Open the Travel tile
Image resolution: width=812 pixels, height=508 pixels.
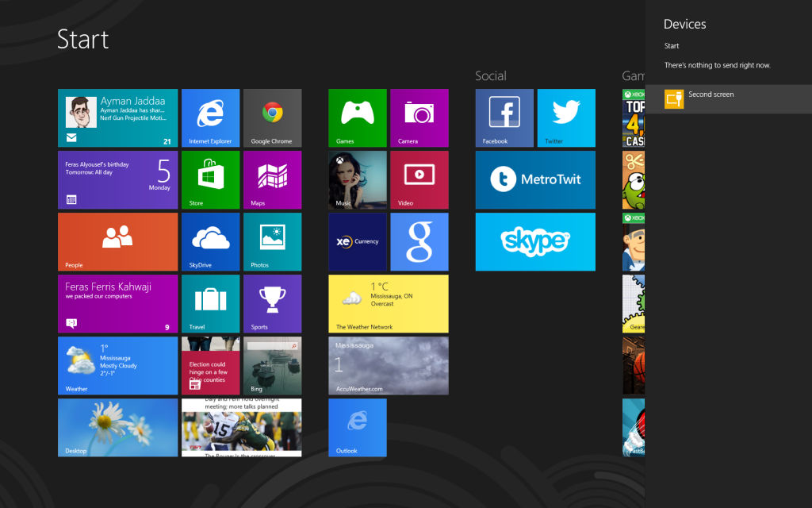(x=210, y=304)
